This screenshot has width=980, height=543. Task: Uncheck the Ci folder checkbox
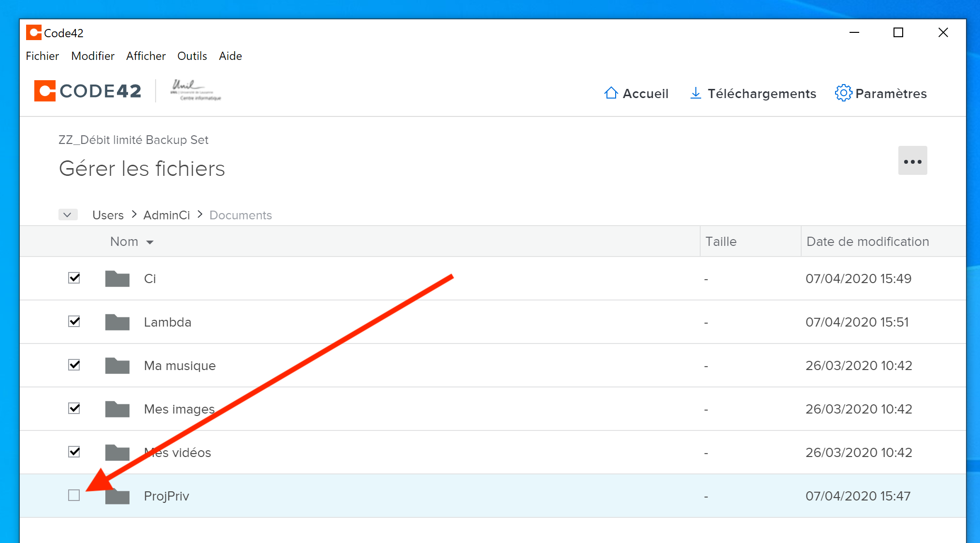pos(74,278)
